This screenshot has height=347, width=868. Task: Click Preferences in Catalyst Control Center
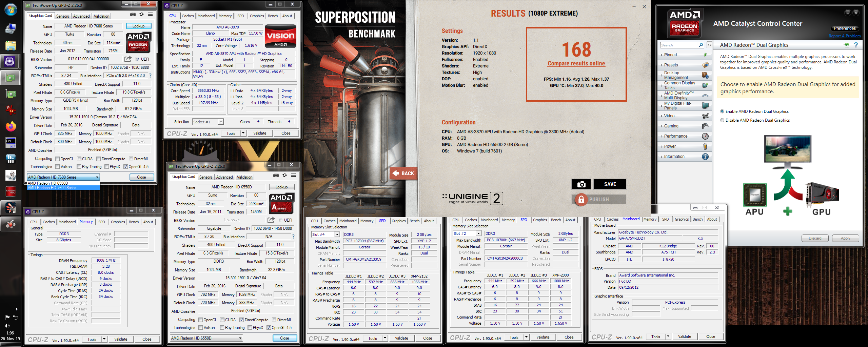(x=845, y=28)
